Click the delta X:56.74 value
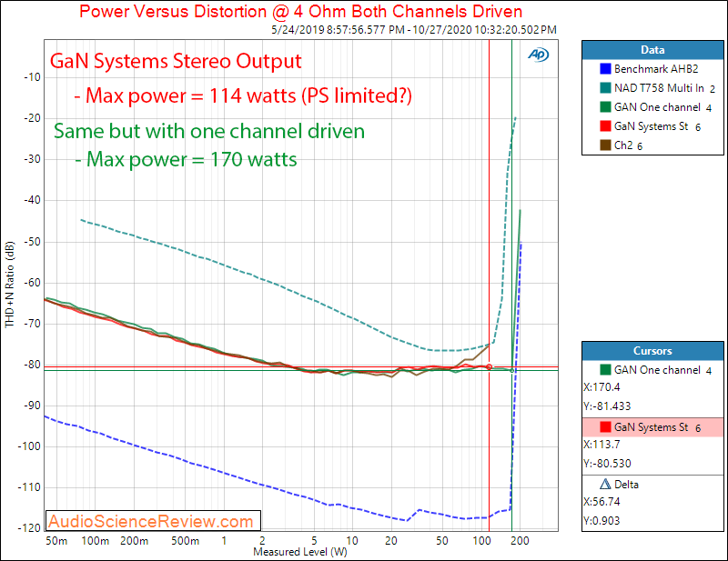The image size is (728, 561). tap(602, 502)
